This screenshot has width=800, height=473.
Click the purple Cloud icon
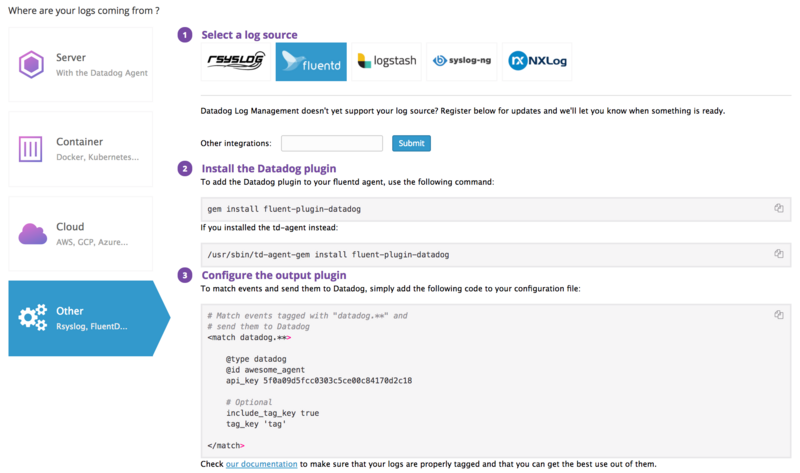[x=33, y=234]
